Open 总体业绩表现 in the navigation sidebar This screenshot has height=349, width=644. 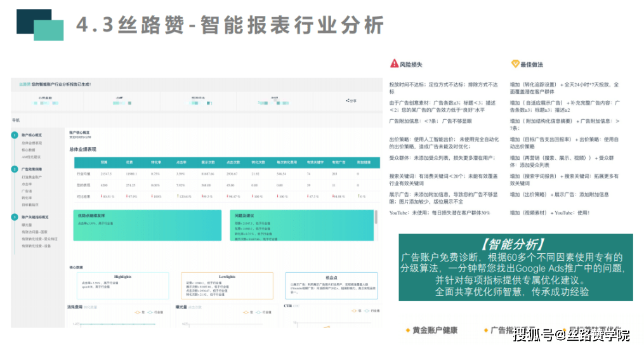pyautogui.click(x=32, y=143)
